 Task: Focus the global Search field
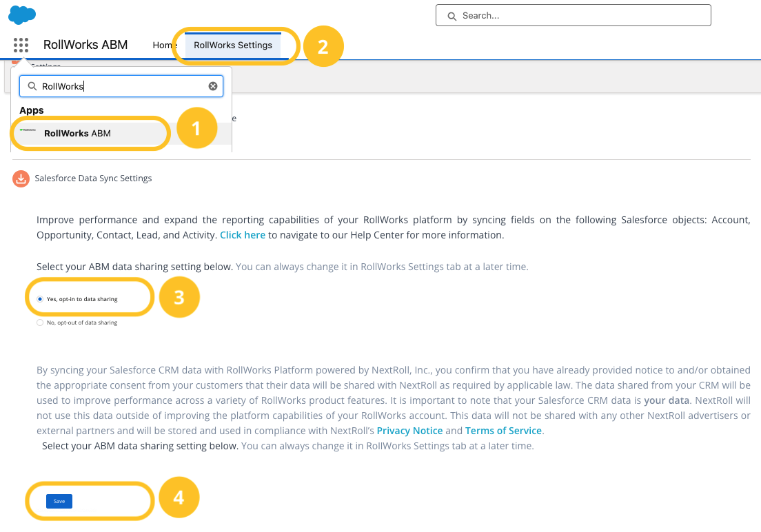point(579,16)
